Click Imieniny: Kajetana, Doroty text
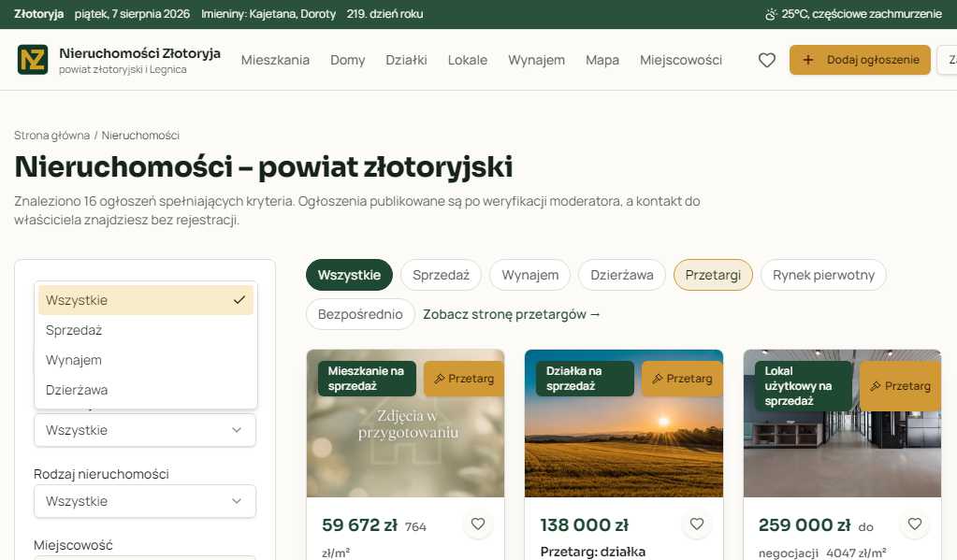This screenshot has width=957, height=560. [268, 13]
